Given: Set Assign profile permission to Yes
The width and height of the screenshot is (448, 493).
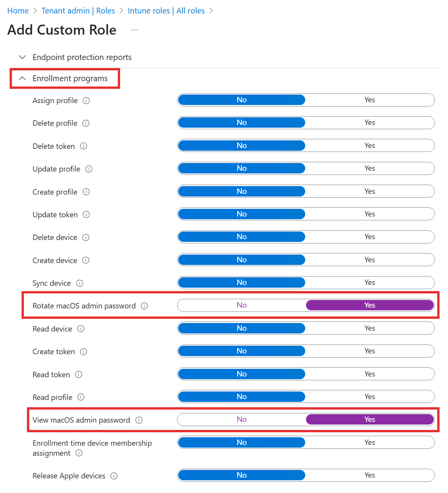Looking at the screenshot, I should click(x=369, y=100).
